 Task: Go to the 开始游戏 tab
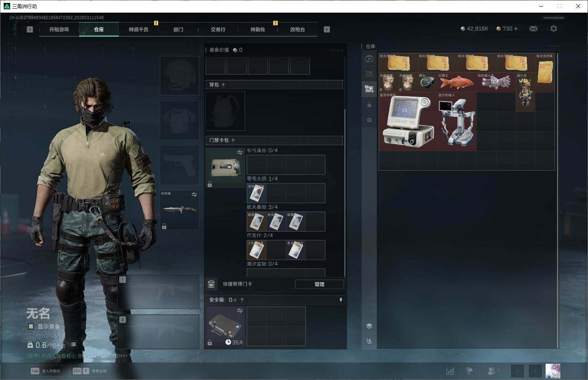click(59, 29)
